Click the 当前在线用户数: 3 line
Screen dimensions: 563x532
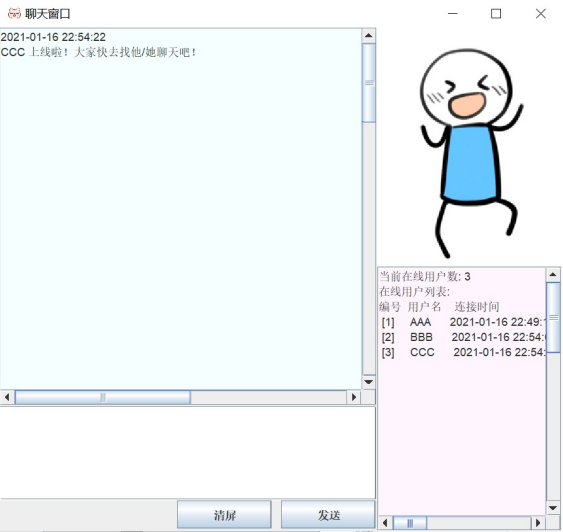(x=425, y=276)
